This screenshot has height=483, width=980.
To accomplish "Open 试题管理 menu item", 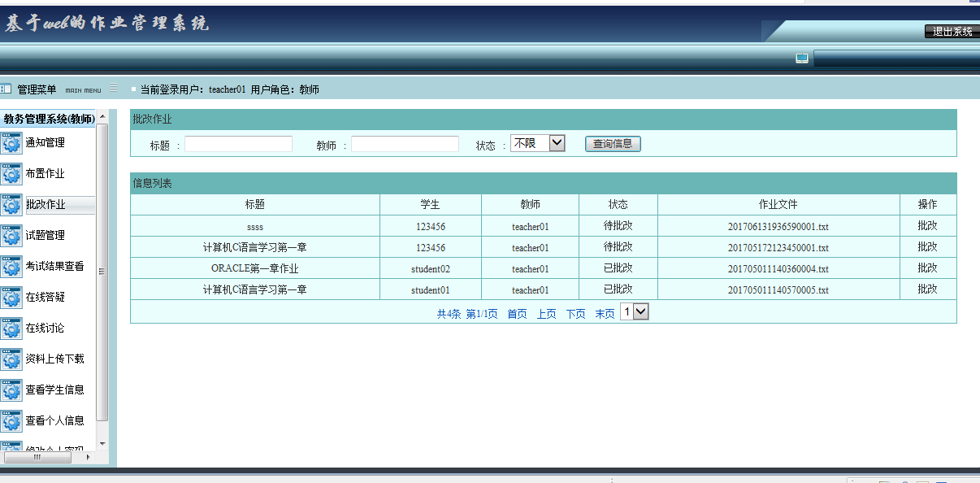I will coord(45,236).
